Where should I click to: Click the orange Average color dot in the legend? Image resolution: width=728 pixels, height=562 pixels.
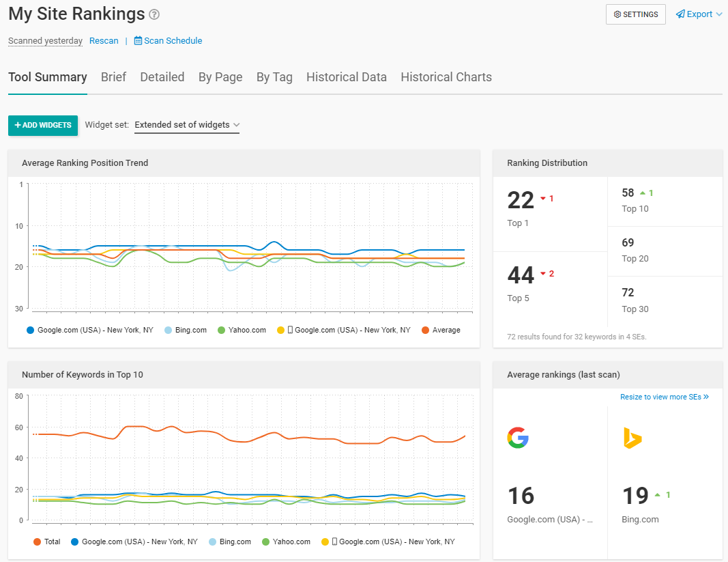tap(426, 330)
